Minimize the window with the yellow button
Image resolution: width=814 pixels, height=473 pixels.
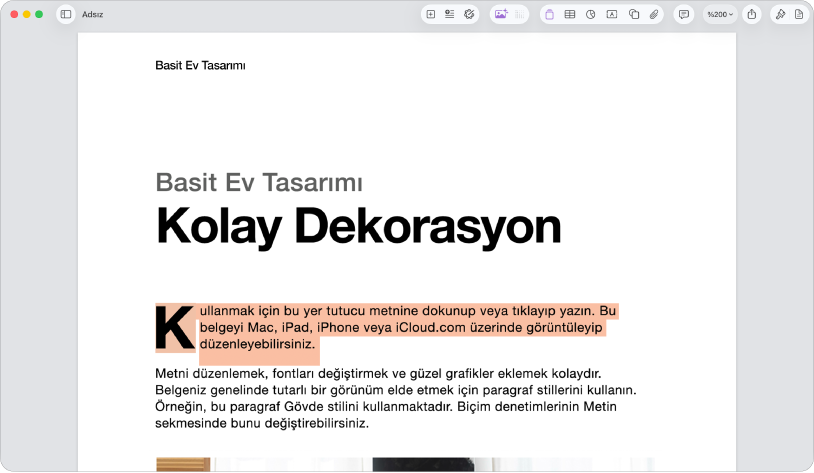pyautogui.click(x=26, y=15)
